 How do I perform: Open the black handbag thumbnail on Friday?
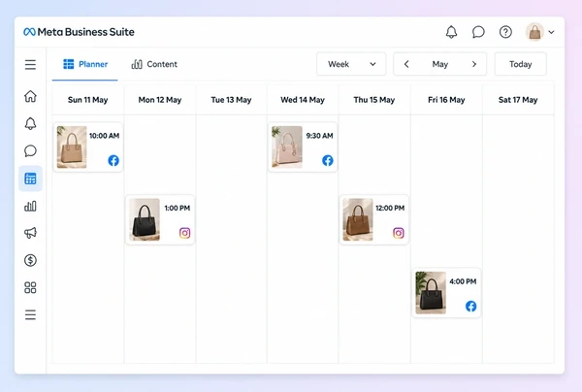pos(431,292)
